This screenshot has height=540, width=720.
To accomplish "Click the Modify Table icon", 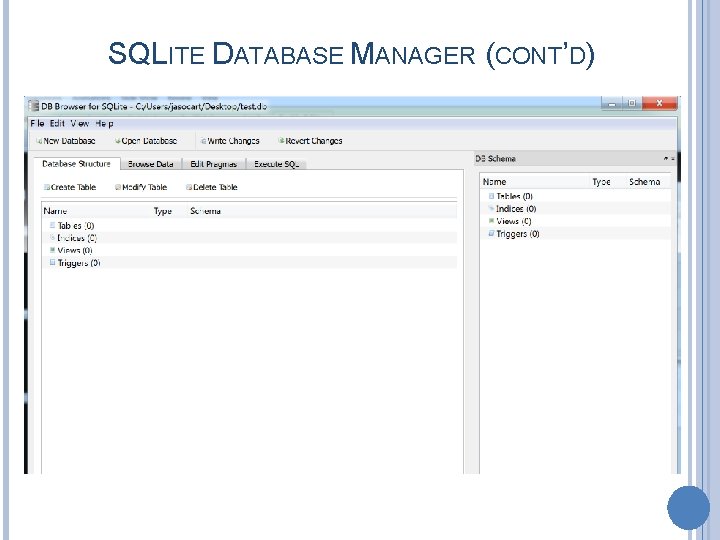I will (118, 187).
